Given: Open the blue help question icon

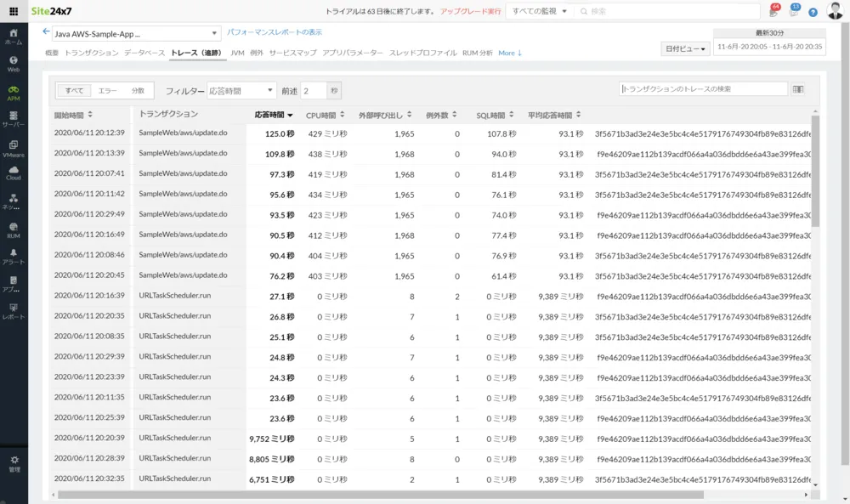Looking at the screenshot, I should click(x=813, y=12).
